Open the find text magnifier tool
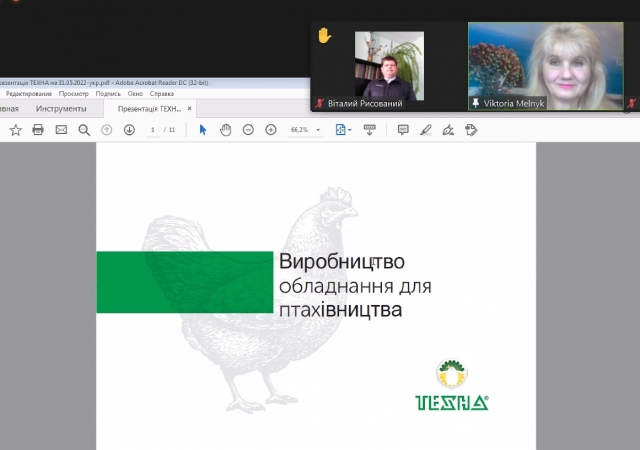 pos(84,130)
